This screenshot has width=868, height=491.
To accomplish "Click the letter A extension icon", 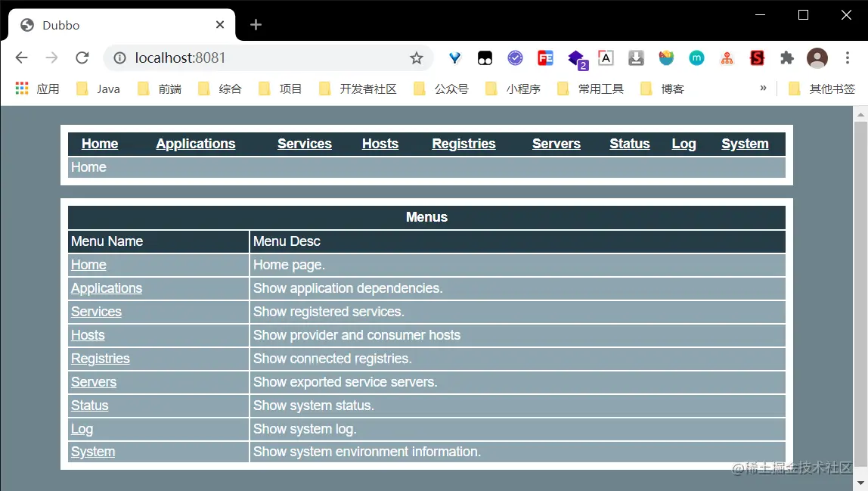I will point(606,57).
